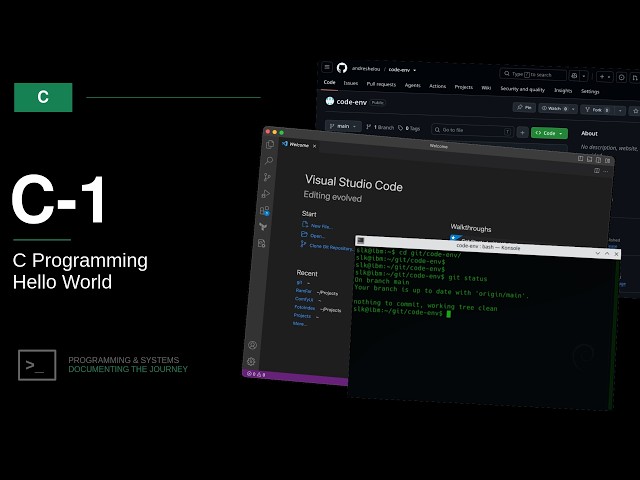Open Source Control view in activity bar
The image size is (640, 480).
[x=267, y=177]
